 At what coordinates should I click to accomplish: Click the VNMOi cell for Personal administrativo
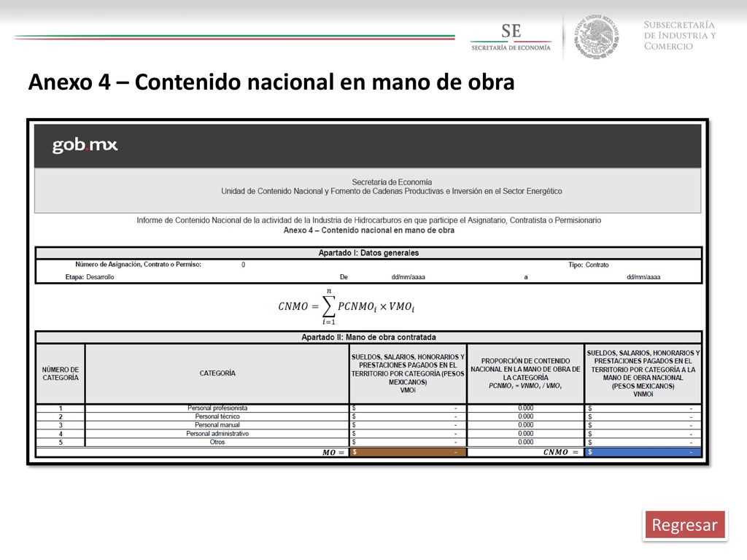pyautogui.click(x=643, y=434)
